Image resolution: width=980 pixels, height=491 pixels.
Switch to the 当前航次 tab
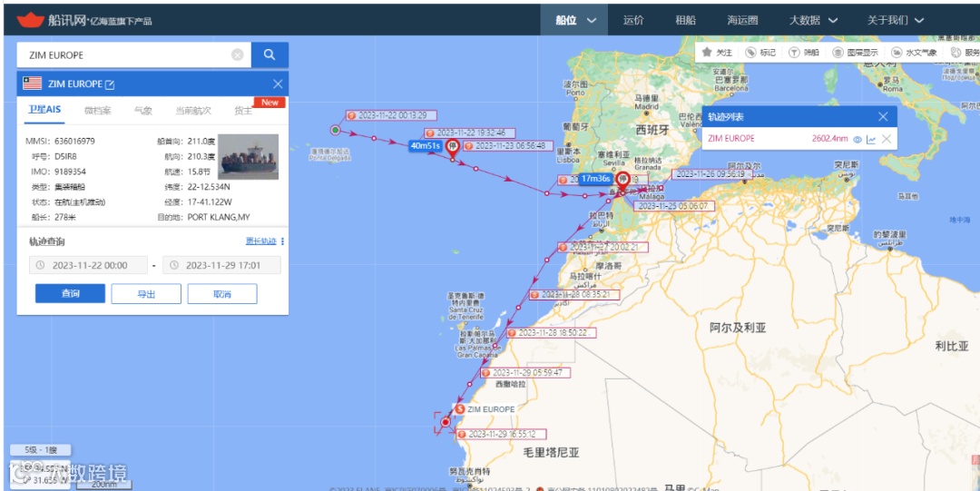[192, 110]
